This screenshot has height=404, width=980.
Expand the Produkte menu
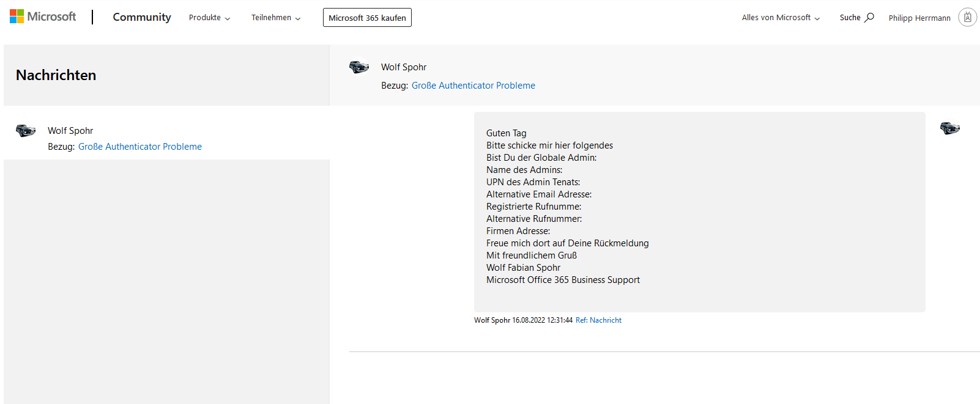tap(210, 18)
